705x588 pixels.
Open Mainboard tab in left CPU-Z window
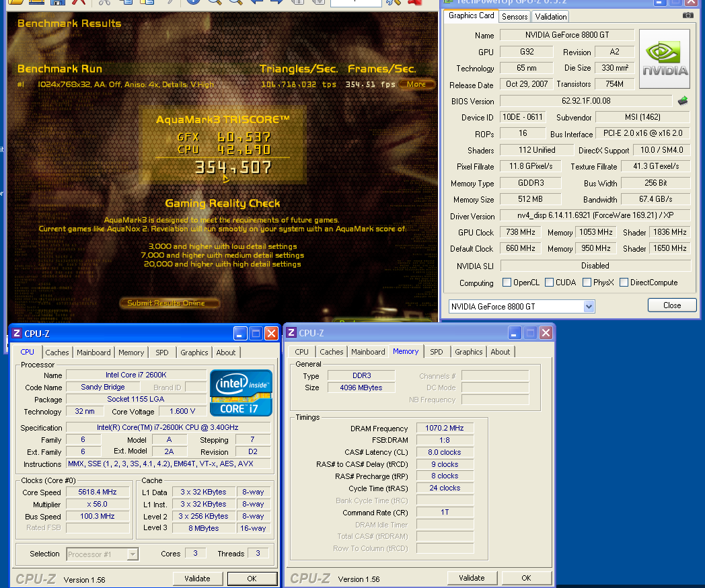point(94,353)
